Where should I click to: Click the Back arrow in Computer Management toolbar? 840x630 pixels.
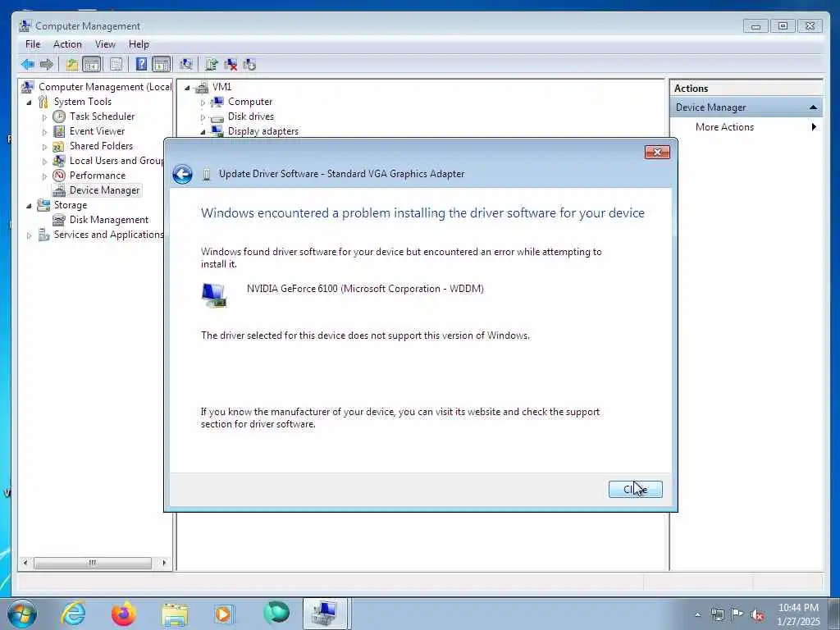point(28,65)
